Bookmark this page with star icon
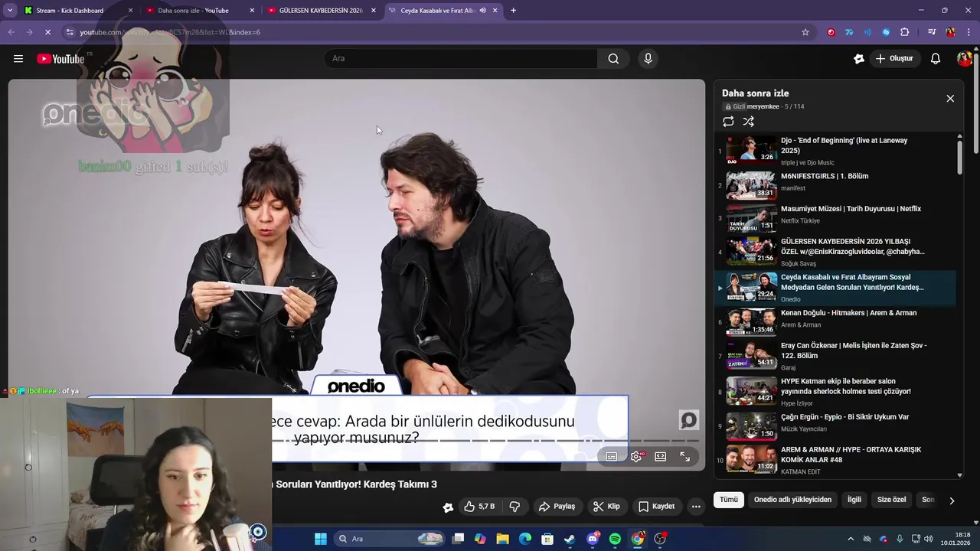Screen dimensions: 980x551 pyautogui.click(x=805, y=32)
